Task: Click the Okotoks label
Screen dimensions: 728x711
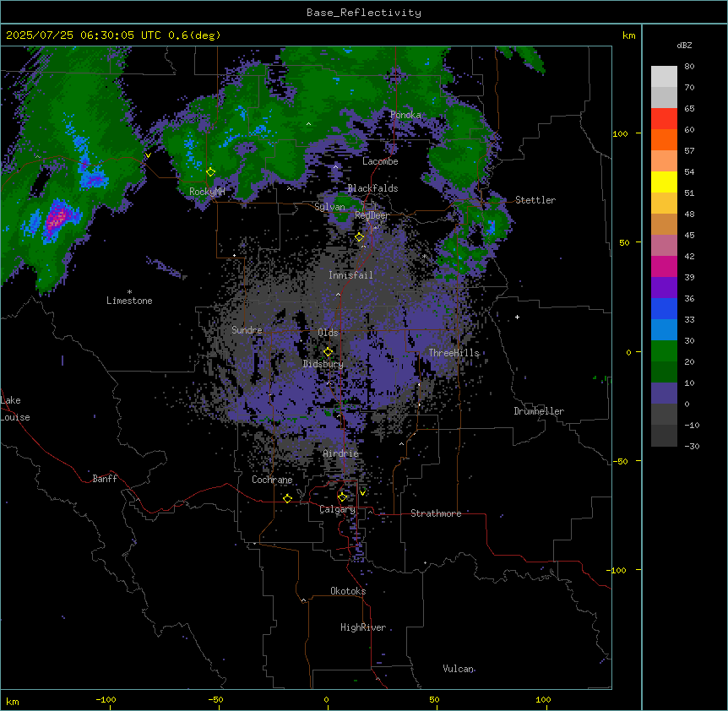Action: (348, 591)
